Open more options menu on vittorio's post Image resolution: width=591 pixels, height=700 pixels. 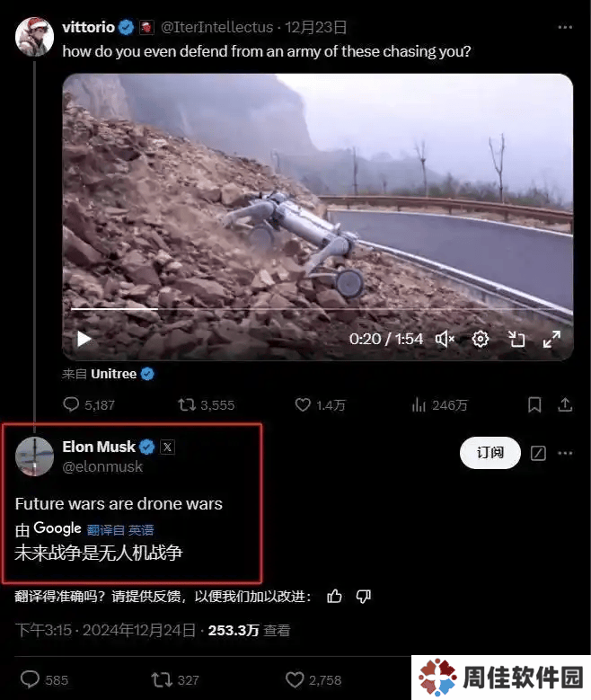coord(565,27)
